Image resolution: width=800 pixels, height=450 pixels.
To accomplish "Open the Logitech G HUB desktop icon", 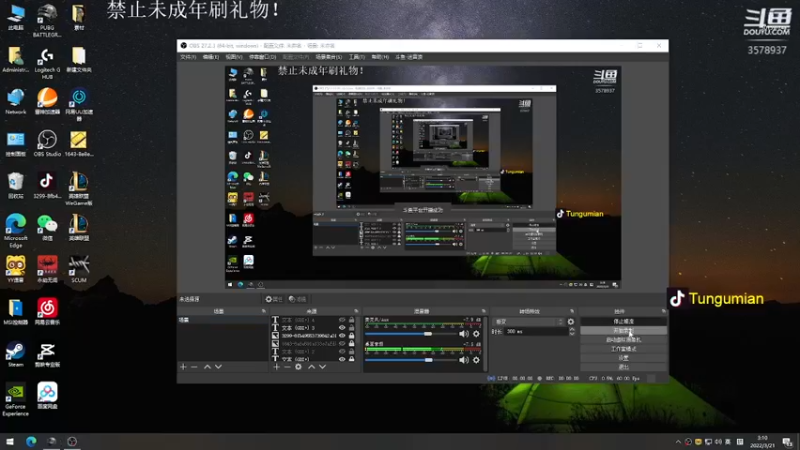I will click(47, 63).
